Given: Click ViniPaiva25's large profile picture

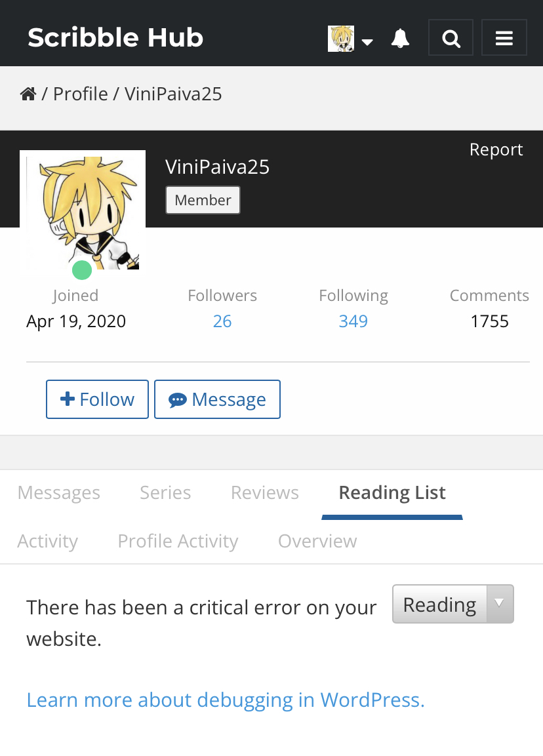Looking at the screenshot, I should pos(83,210).
